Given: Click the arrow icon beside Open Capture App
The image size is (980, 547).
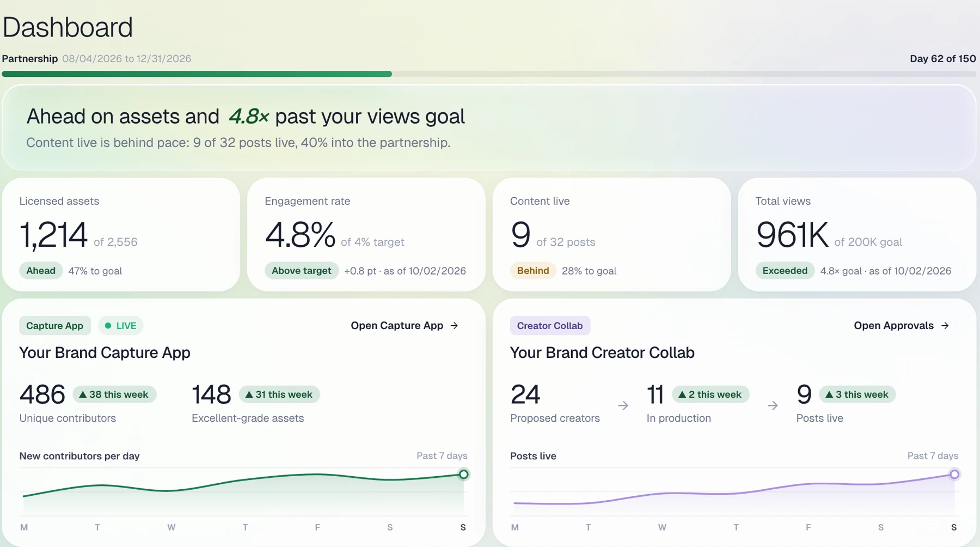Looking at the screenshot, I should click(x=455, y=325).
